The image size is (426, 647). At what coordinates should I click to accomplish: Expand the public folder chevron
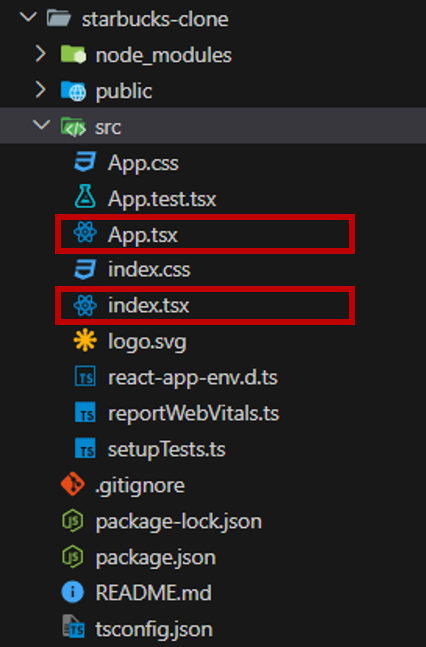coord(40,90)
